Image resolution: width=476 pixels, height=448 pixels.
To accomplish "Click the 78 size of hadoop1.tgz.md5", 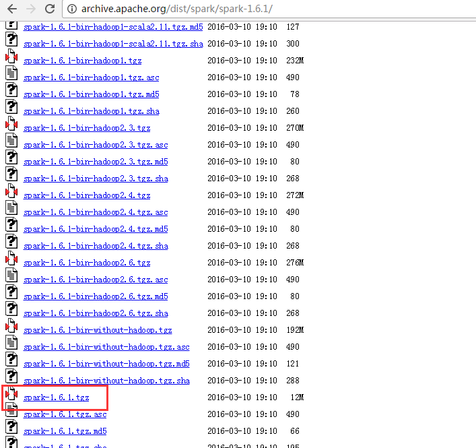I will [x=295, y=94].
